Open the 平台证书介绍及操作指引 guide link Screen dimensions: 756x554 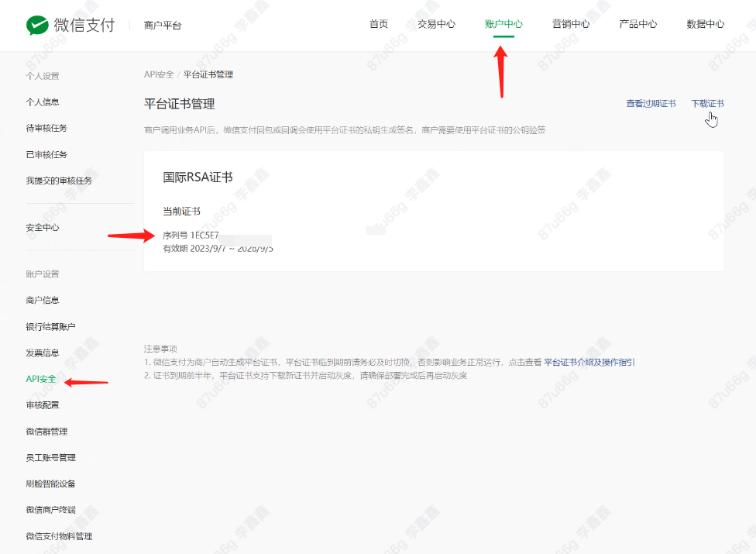589,362
